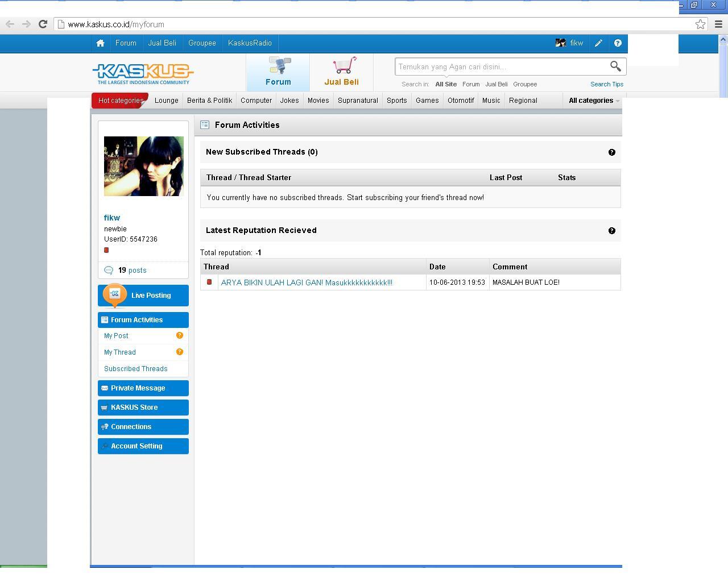Open the Sports category
Viewport: 728px width, 582px height.
(397, 101)
